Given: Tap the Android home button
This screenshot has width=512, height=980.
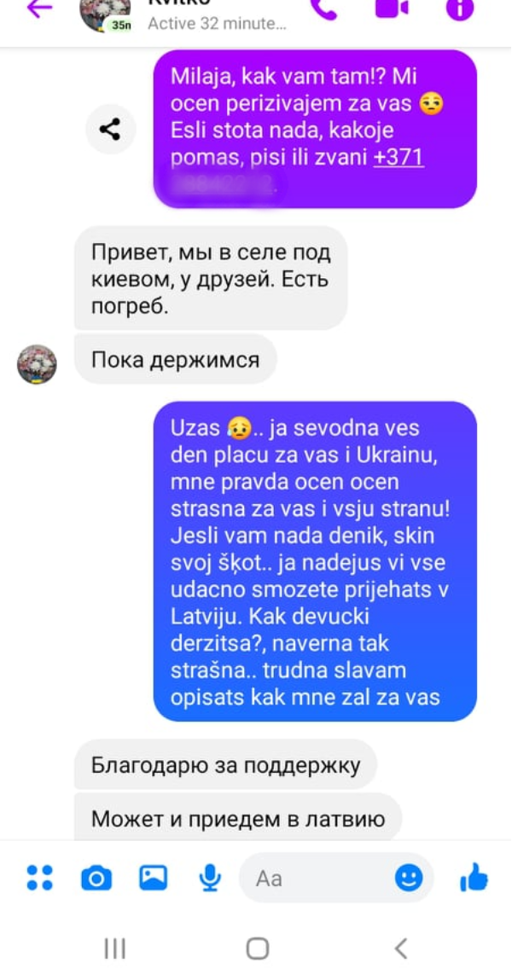Looking at the screenshot, I should point(257,948).
